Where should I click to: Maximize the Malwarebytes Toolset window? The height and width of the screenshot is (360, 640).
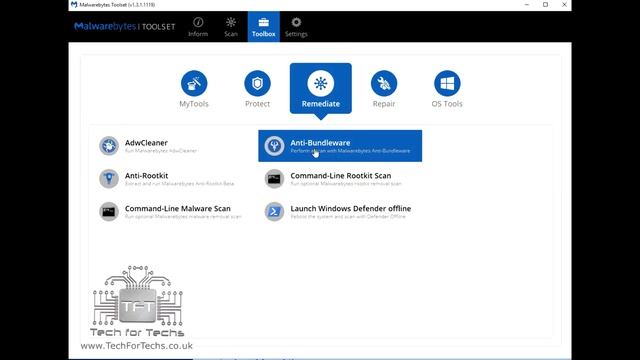pos(545,5)
